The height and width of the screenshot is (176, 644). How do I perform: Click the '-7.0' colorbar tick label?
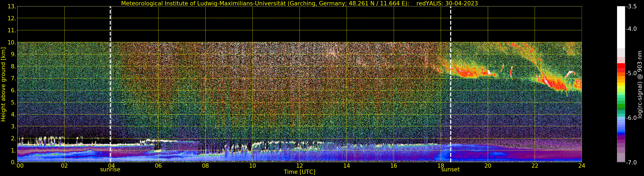[x=631, y=162]
